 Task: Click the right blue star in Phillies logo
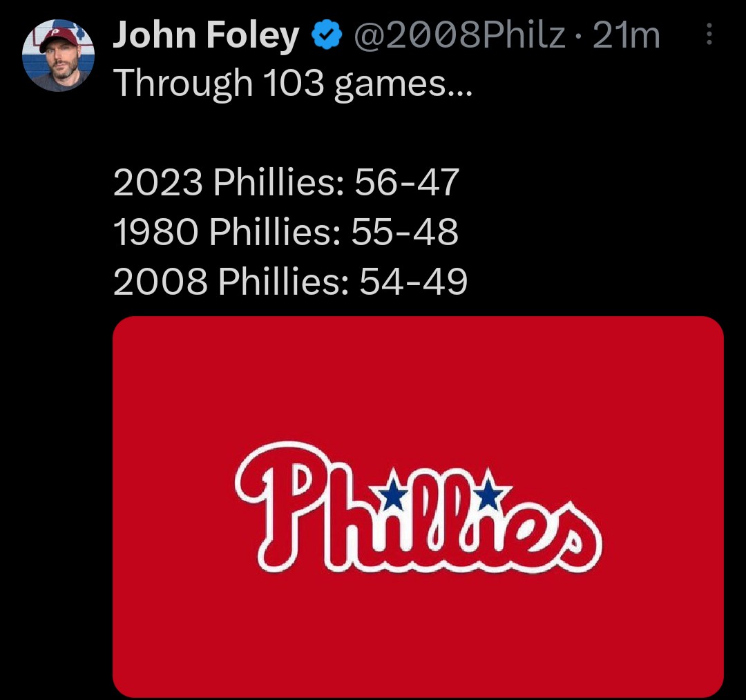point(489,492)
